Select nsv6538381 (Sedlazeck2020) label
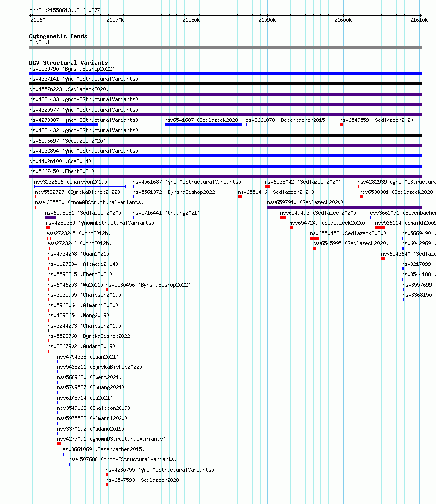This screenshot has width=436, height=504. pyautogui.click(x=397, y=192)
